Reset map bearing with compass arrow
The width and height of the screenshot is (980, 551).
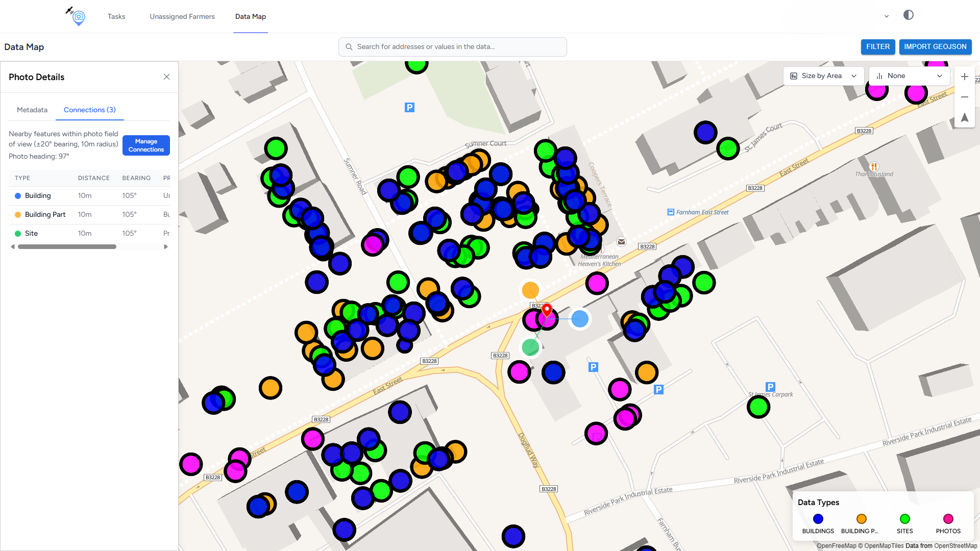pyautogui.click(x=964, y=117)
